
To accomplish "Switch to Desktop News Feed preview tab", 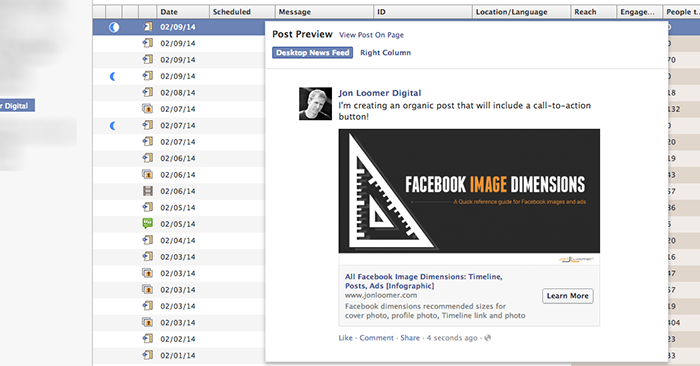I will tap(312, 53).
